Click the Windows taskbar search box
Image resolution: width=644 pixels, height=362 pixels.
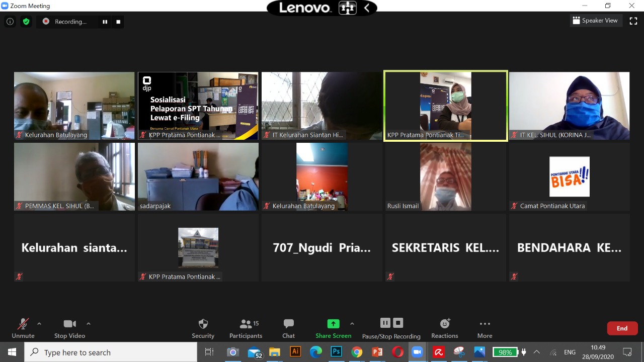tap(111, 352)
